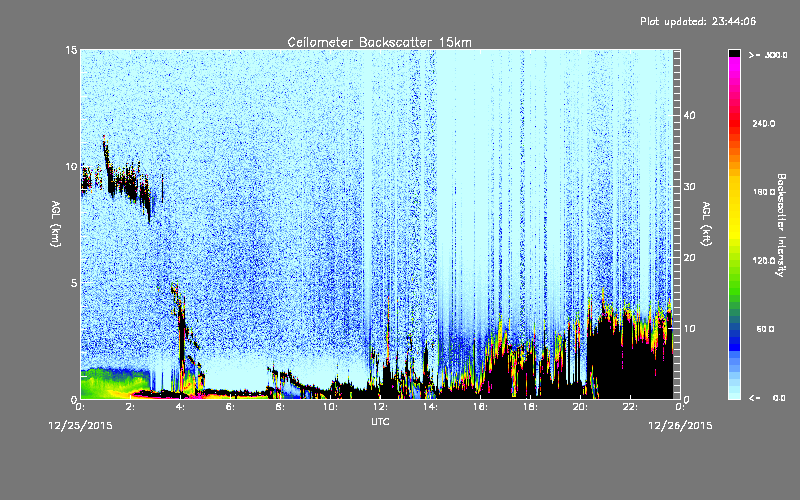
Task: Click the '>= 300.0' colorbar value
Action: 768,55
